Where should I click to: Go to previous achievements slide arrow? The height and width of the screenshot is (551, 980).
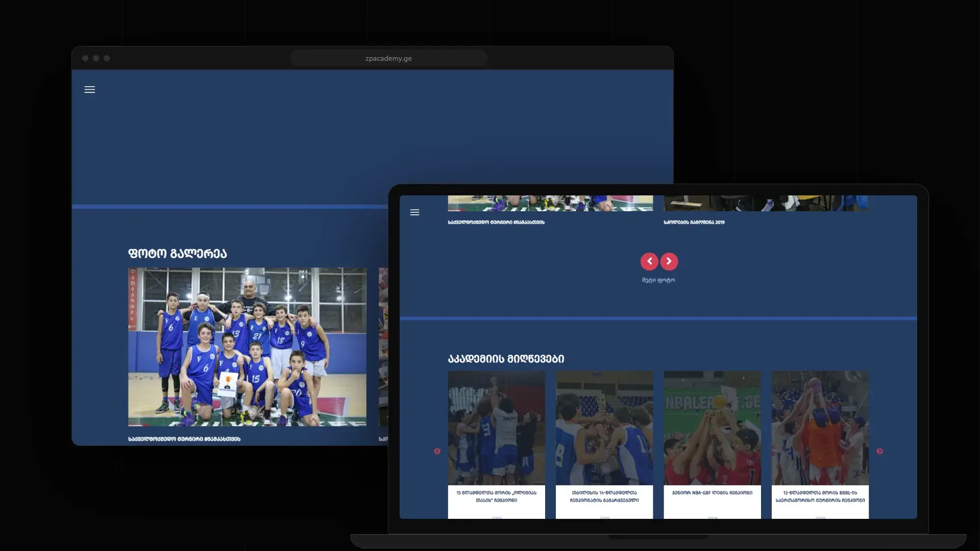coord(437,452)
